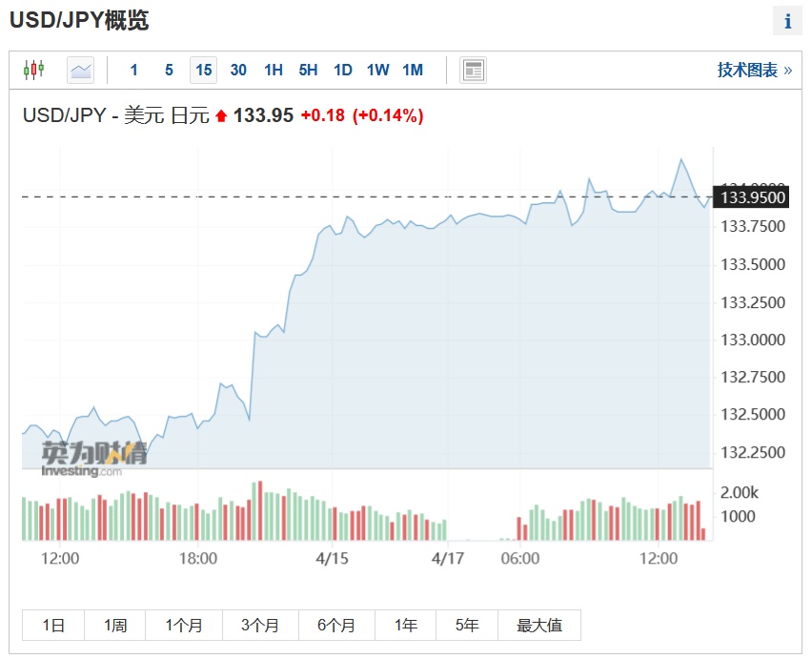Select the 15-minute interval

pos(203,70)
